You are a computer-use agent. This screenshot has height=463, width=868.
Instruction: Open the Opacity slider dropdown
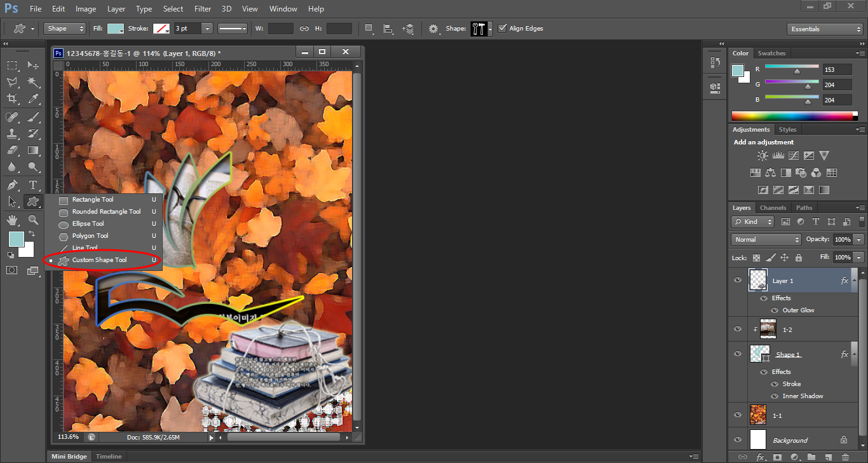(x=859, y=240)
